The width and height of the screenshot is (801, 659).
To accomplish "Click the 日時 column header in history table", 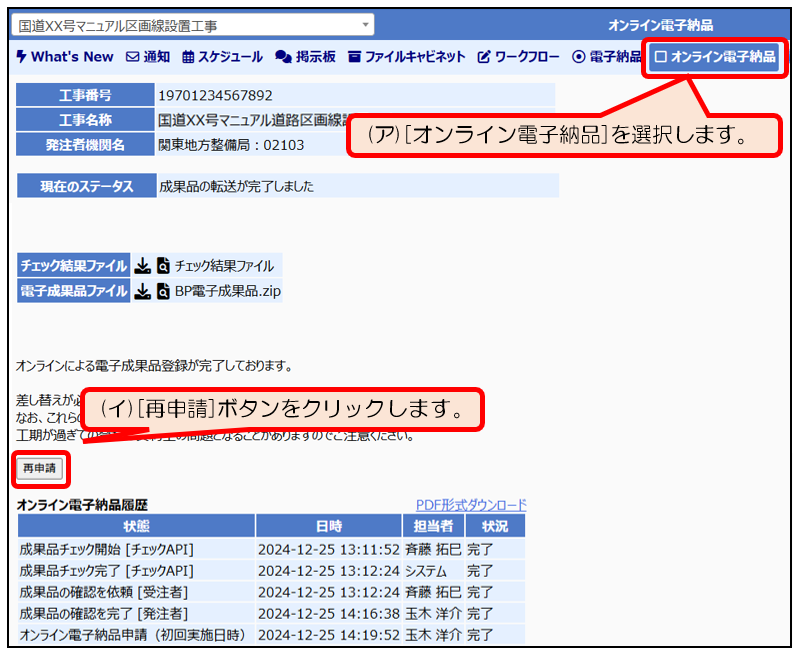I will coord(328,526).
